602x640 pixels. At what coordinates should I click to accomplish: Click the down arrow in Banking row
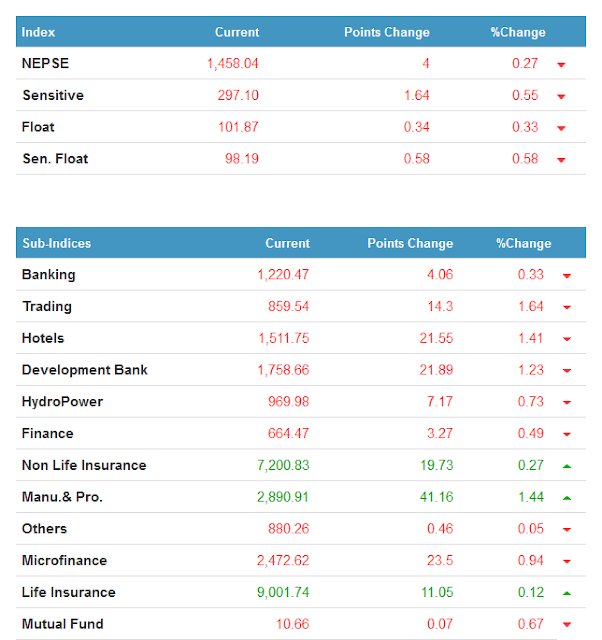[567, 276]
